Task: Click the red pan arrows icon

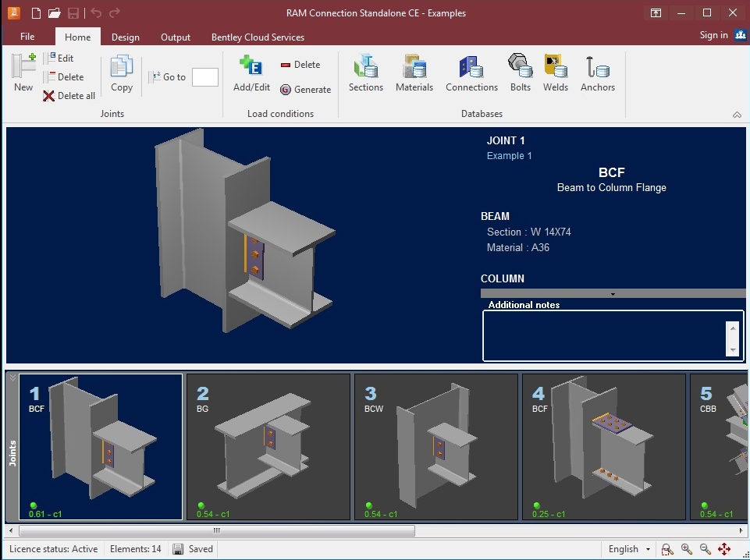Action: 724,549
